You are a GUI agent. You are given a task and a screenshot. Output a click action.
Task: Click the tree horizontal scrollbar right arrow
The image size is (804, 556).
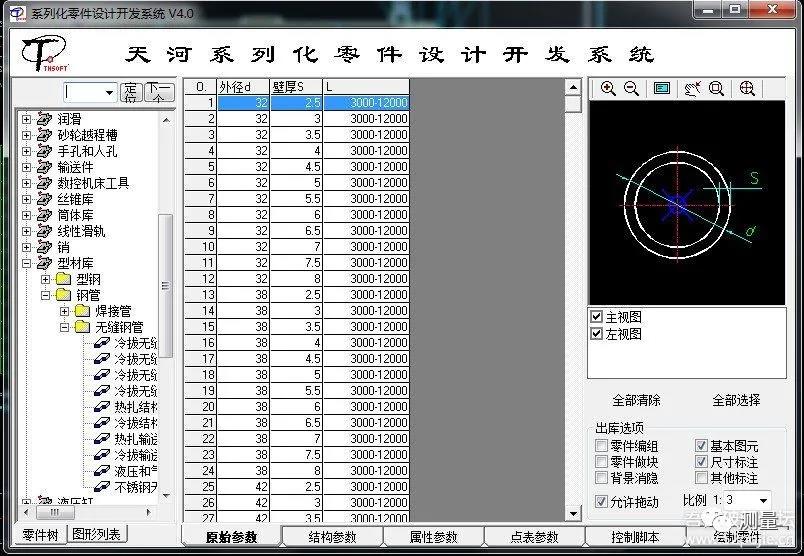[x=149, y=512]
